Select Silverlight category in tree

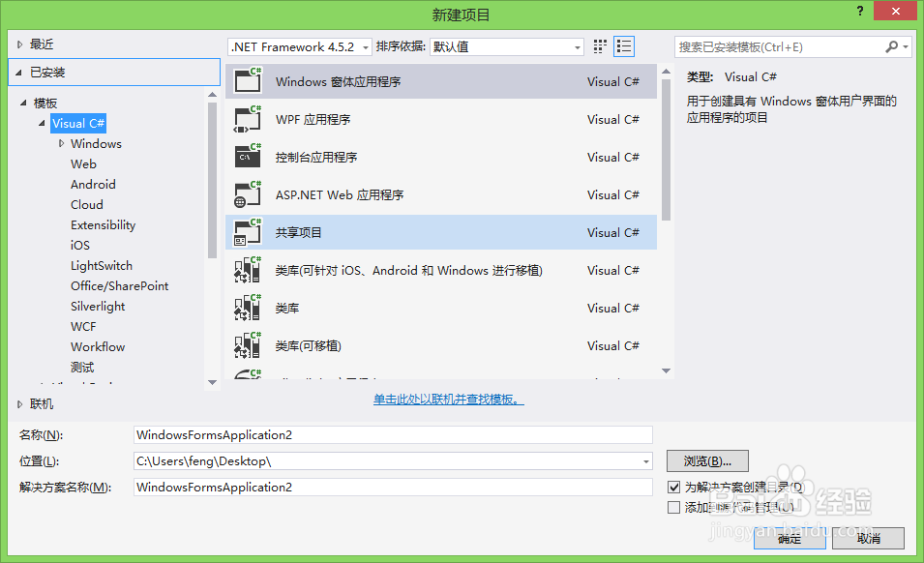tap(98, 307)
